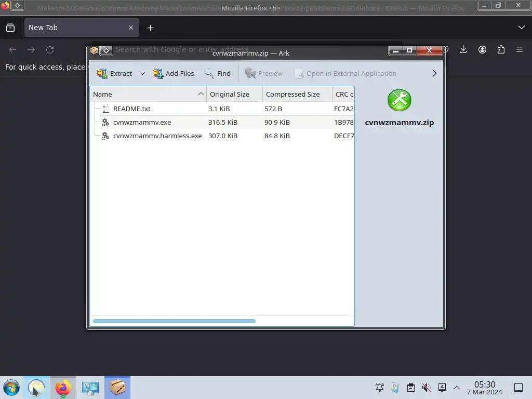Click the 572 B compressed size
The width and height of the screenshot is (532, 399).
[x=273, y=109]
